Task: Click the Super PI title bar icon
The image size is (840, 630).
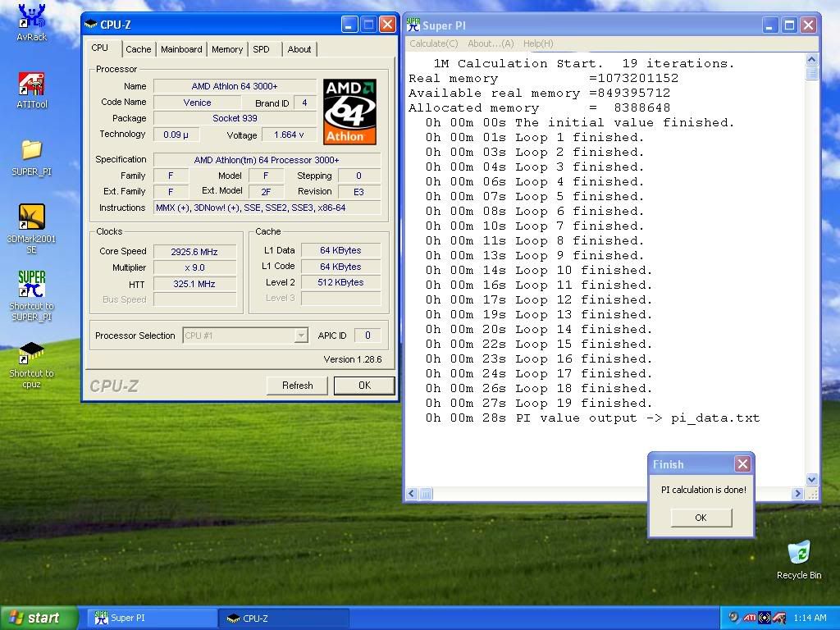Action: coord(413,25)
